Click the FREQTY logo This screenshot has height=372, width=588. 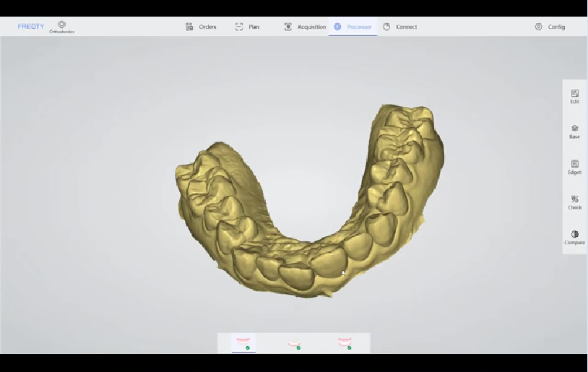pyautogui.click(x=31, y=27)
